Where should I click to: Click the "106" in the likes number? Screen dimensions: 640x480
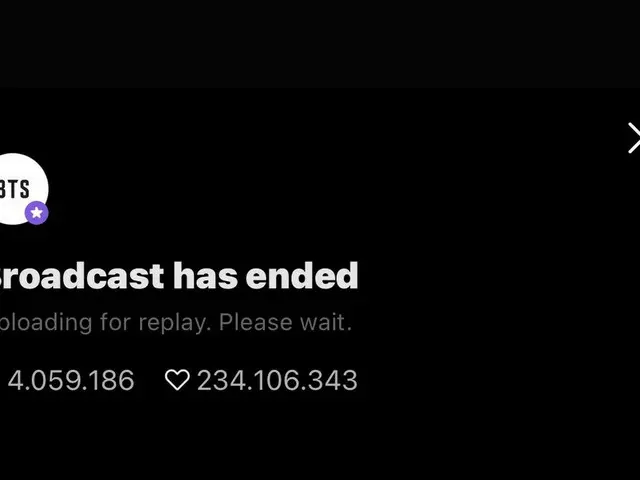pyautogui.click(x=277, y=380)
